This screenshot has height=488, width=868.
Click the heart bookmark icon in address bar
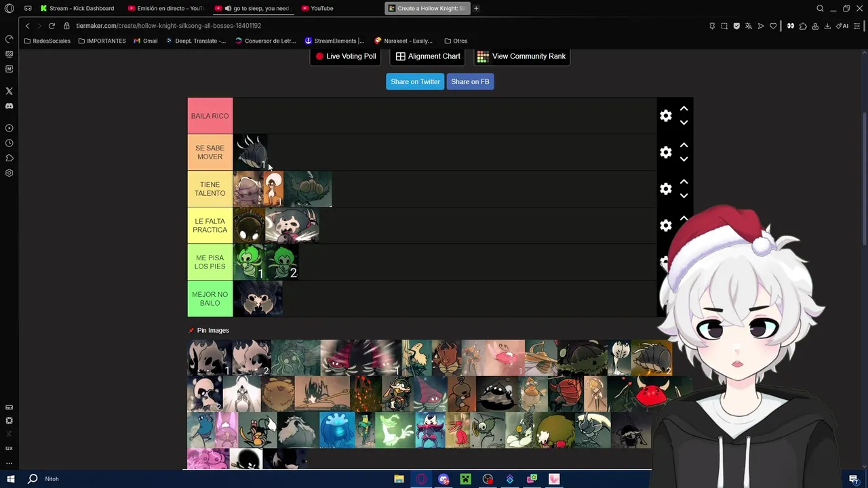(773, 26)
